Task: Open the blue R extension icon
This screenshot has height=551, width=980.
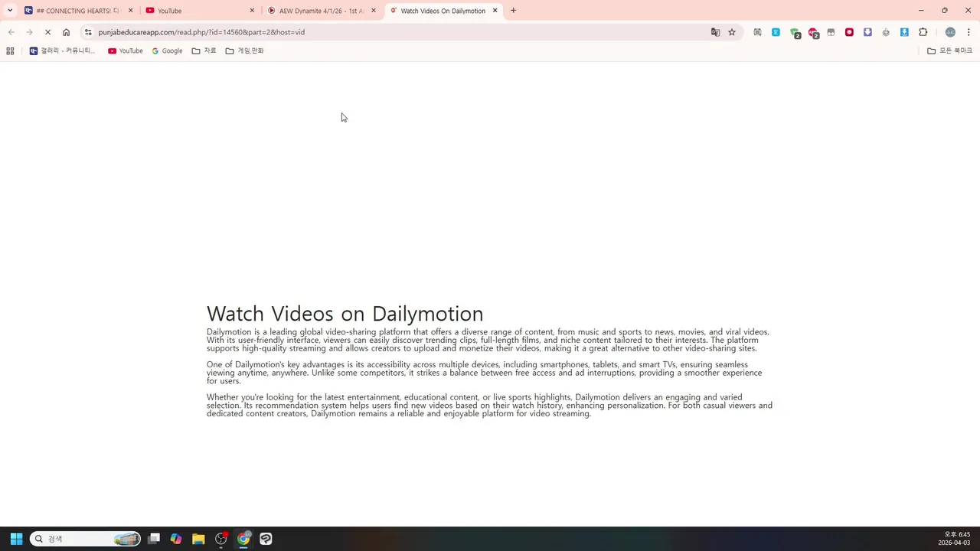Action: 776,32
